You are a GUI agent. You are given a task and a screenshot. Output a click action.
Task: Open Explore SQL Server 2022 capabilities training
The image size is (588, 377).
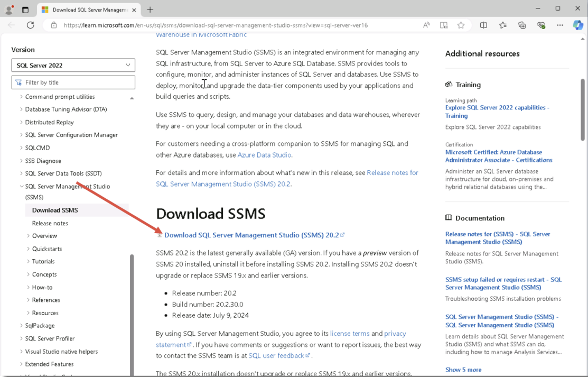pos(497,112)
